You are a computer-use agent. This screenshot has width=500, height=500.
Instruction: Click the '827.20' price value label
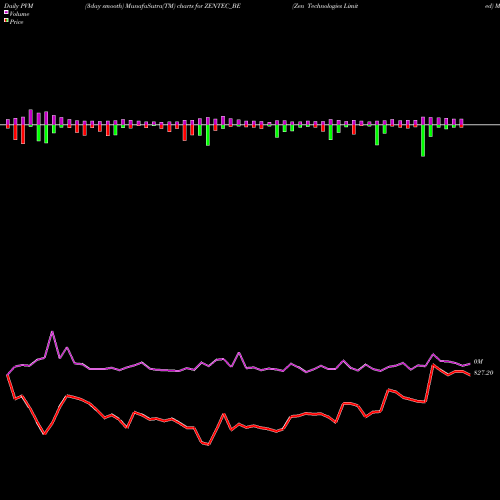pos(483,373)
